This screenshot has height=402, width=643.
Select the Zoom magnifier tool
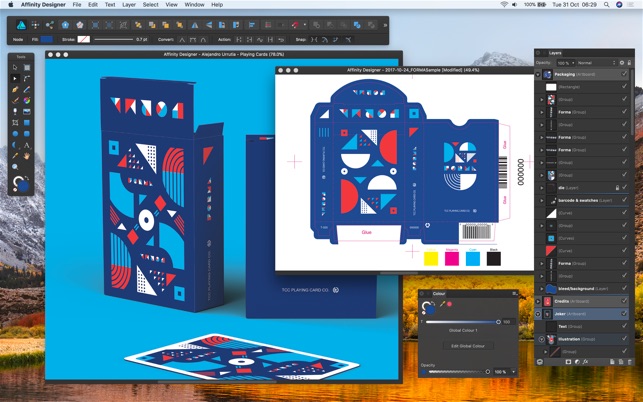click(x=15, y=167)
